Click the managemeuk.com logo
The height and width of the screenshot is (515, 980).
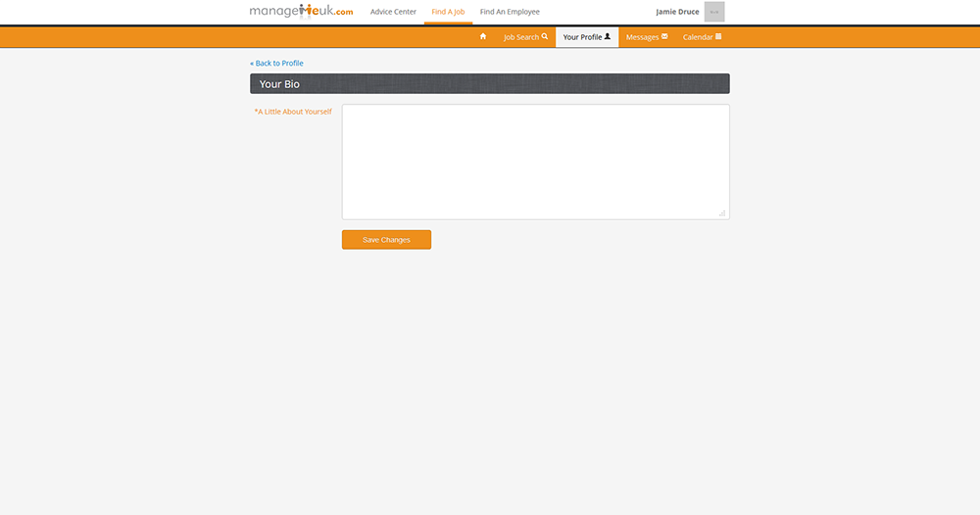point(301,12)
